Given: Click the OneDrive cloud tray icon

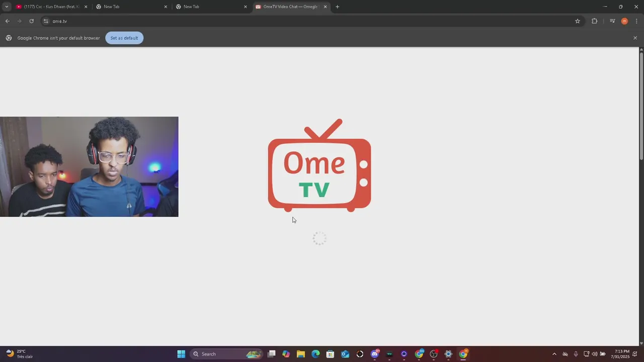Looking at the screenshot, I should (x=565, y=354).
